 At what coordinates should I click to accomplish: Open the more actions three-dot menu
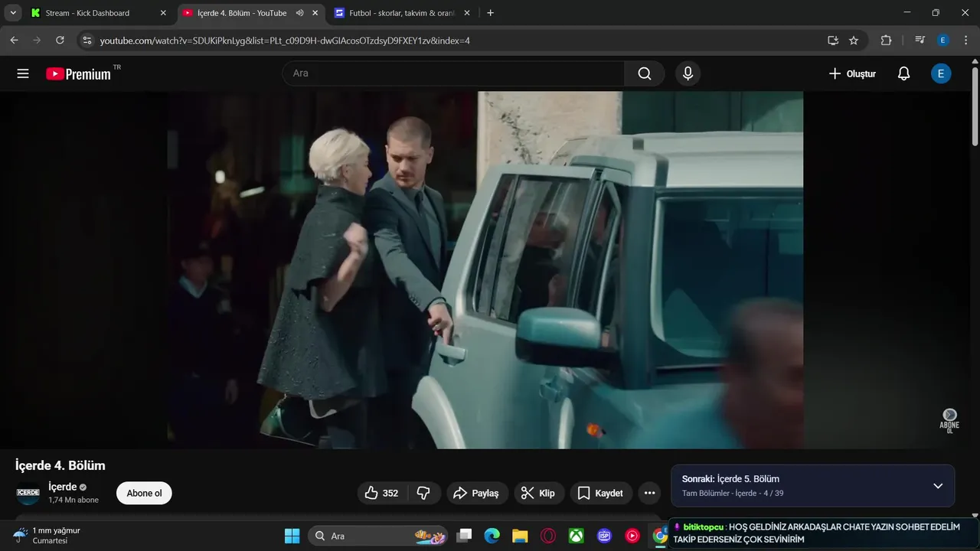pos(649,493)
